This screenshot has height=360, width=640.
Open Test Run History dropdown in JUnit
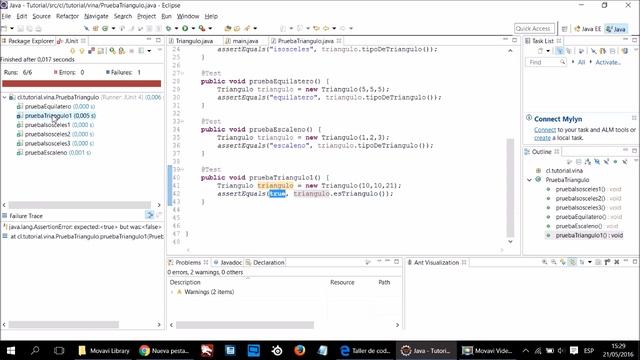coord(149,51)
